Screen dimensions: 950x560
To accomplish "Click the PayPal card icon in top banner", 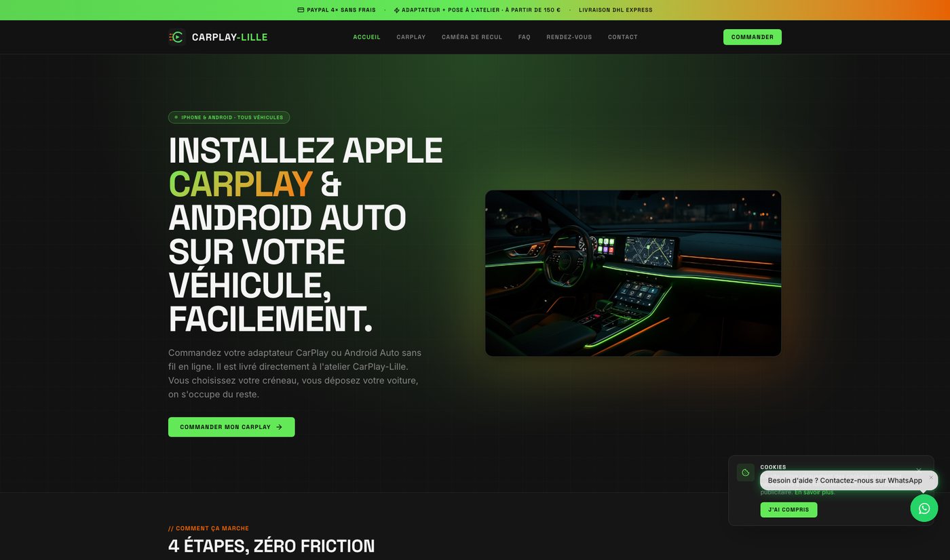I will (301, 10).
